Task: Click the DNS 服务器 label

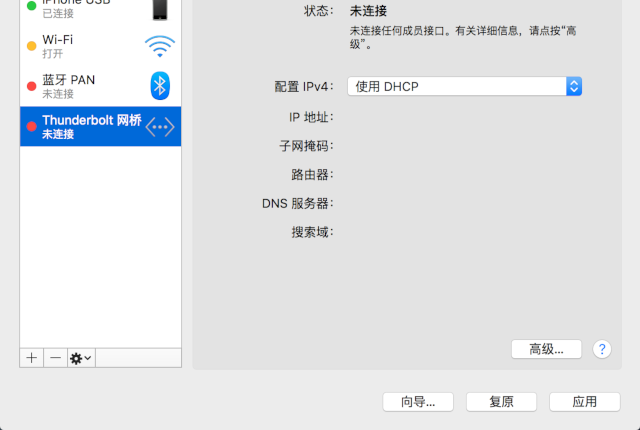Action: click(298, 204)
